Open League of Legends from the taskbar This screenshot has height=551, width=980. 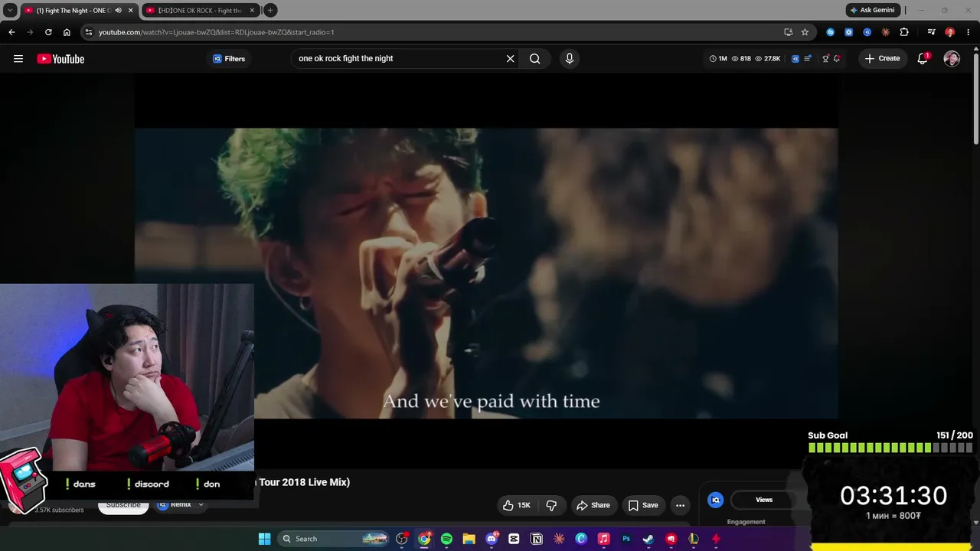click(694, 539)
